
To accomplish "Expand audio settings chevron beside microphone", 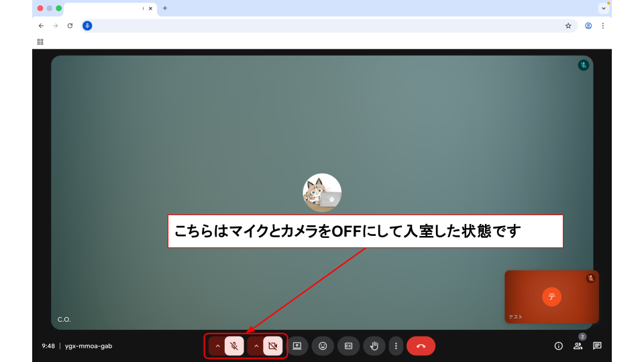I will click(x=217, y=346).
